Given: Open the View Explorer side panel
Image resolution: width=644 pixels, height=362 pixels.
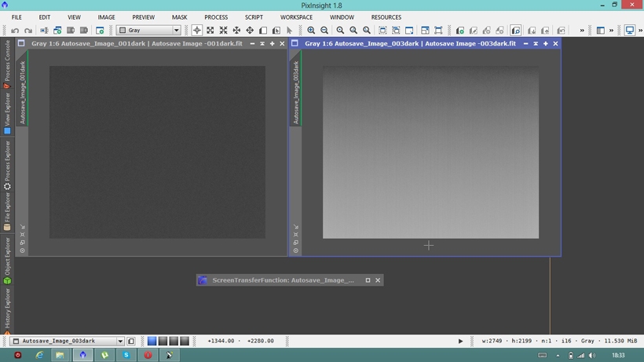Looking at the screenshot, I should pyautogui.click(x=7, y=113).
